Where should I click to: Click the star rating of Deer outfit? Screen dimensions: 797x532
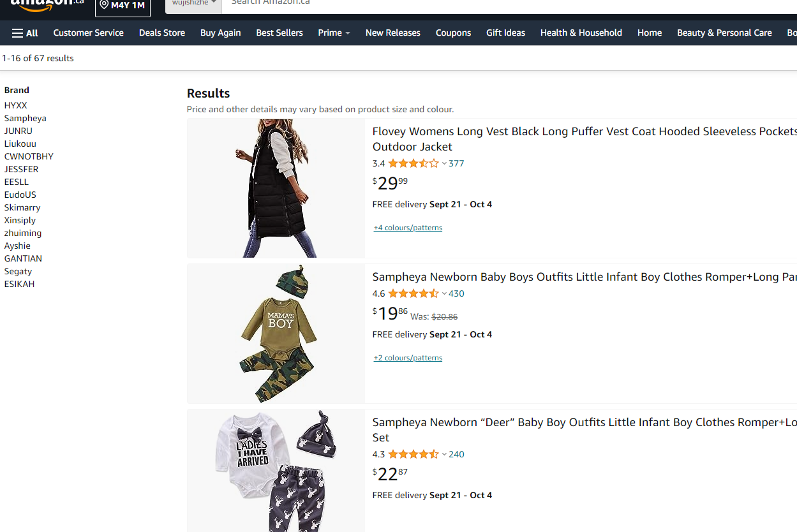point(413,454)
